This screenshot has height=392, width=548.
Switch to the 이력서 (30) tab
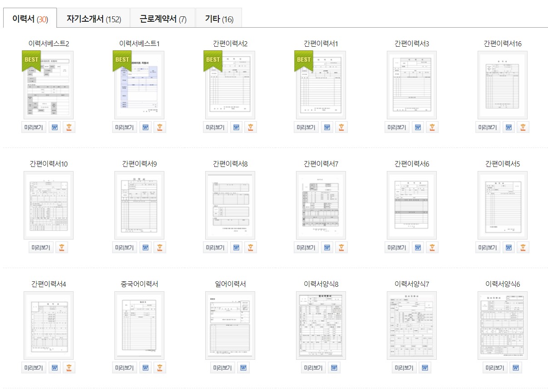click(30, 19)
